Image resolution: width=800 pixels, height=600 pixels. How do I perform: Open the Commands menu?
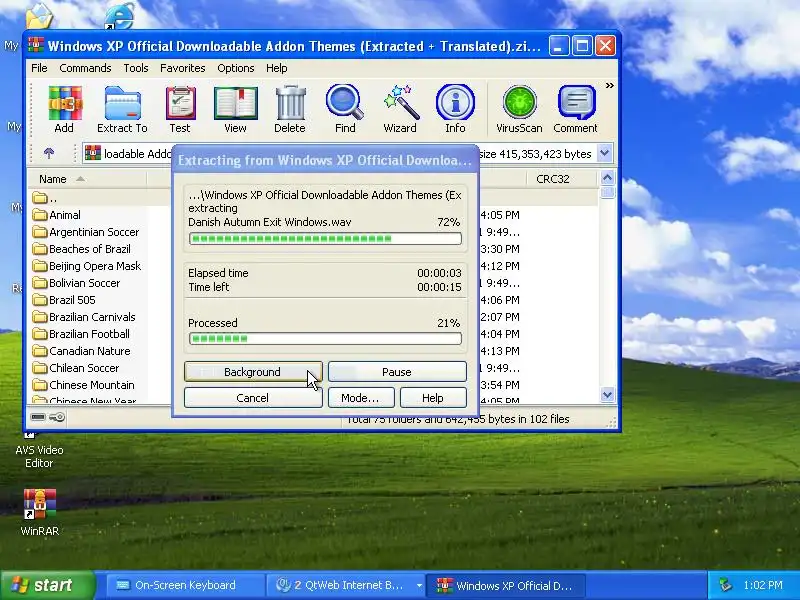pyautogui.click(x=85, y=68)
